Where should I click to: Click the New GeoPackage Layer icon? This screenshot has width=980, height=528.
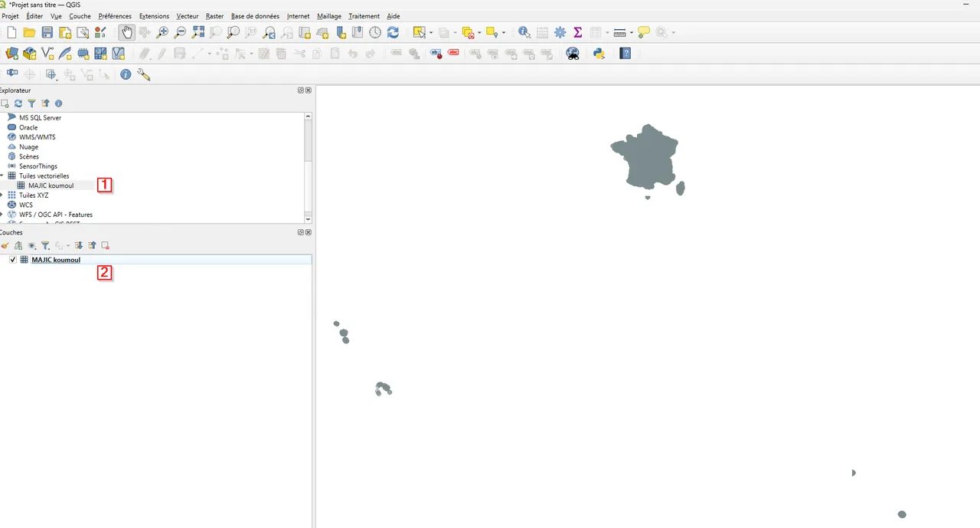(30, 54)
